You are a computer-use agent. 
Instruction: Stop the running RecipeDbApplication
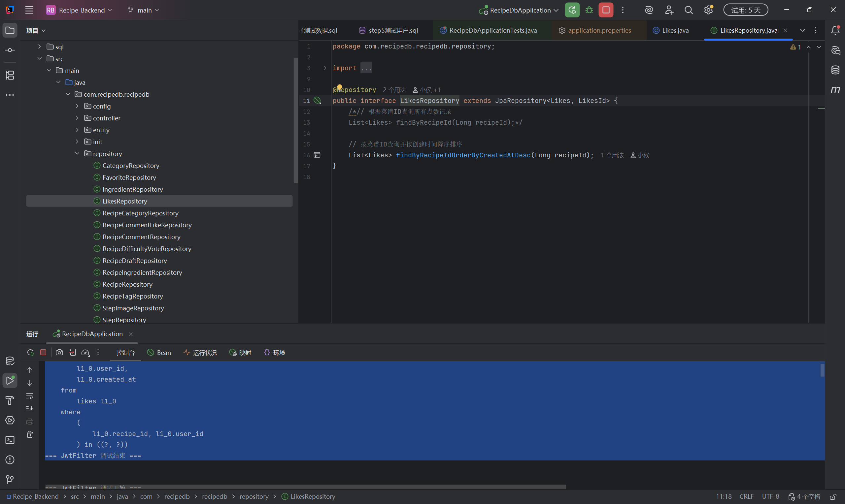[606, 10]
